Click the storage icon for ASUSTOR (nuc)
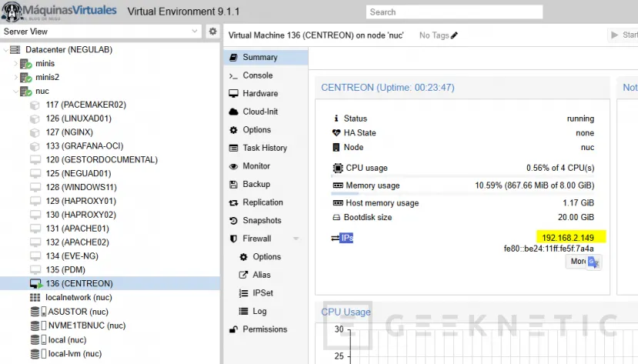 click(x=38, y=312)
